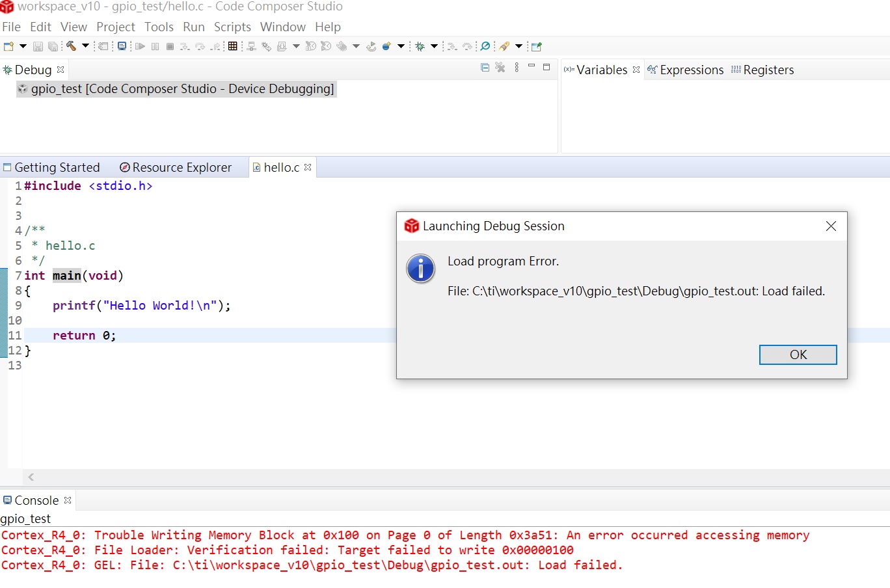Image resolution: width=890 pixels, height=588 pixels.
Task: Open the File menu
Action: (x=12, y=27)
